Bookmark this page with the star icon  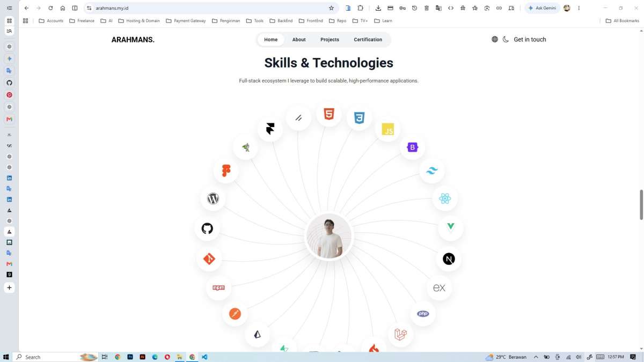pyautogui.click(x=331, y=8)
